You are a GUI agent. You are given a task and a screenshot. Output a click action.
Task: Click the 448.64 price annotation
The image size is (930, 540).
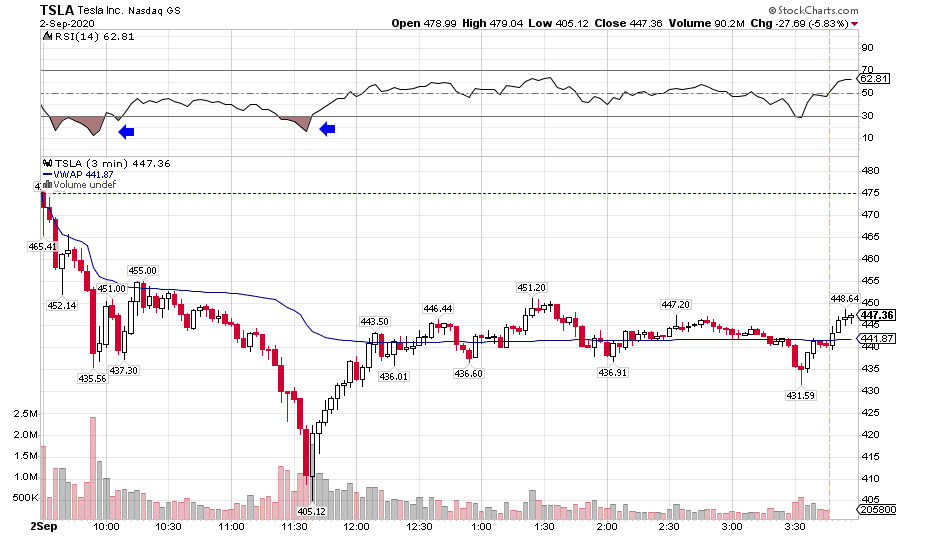[x=845, y=298]
